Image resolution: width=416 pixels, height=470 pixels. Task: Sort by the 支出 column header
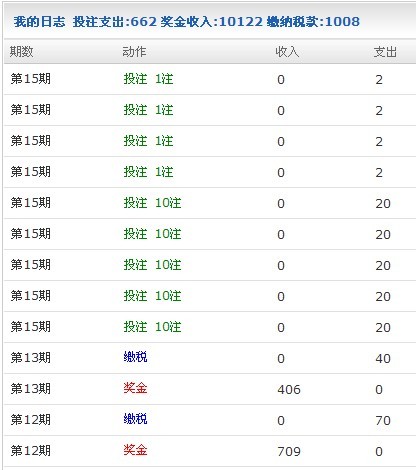point(385,52)
